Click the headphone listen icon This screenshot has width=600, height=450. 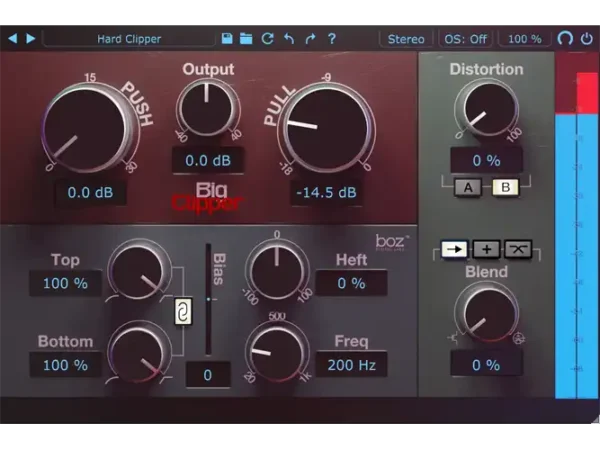[x=565, y=38]
